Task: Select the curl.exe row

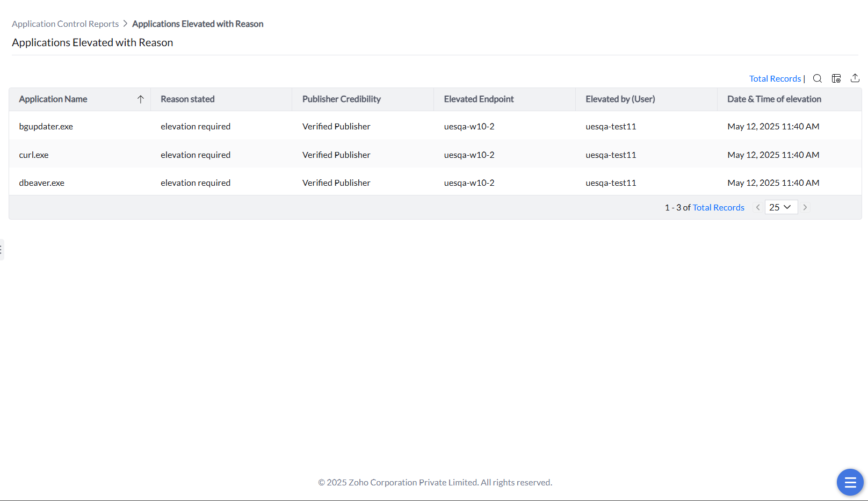Action: tap(33, 155)
